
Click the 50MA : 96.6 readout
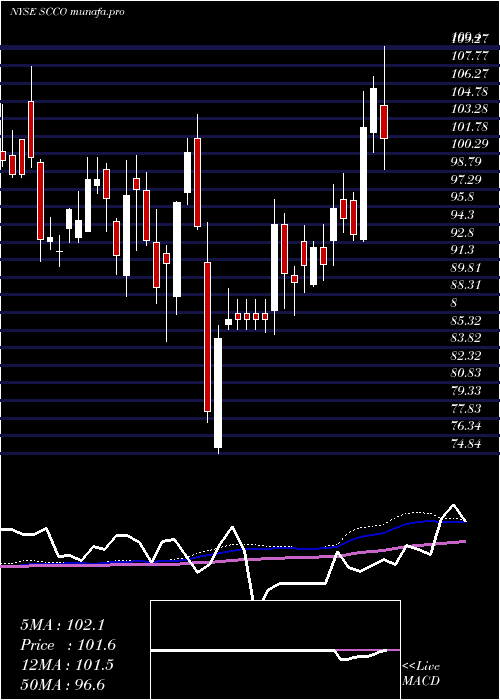[62, 684]
